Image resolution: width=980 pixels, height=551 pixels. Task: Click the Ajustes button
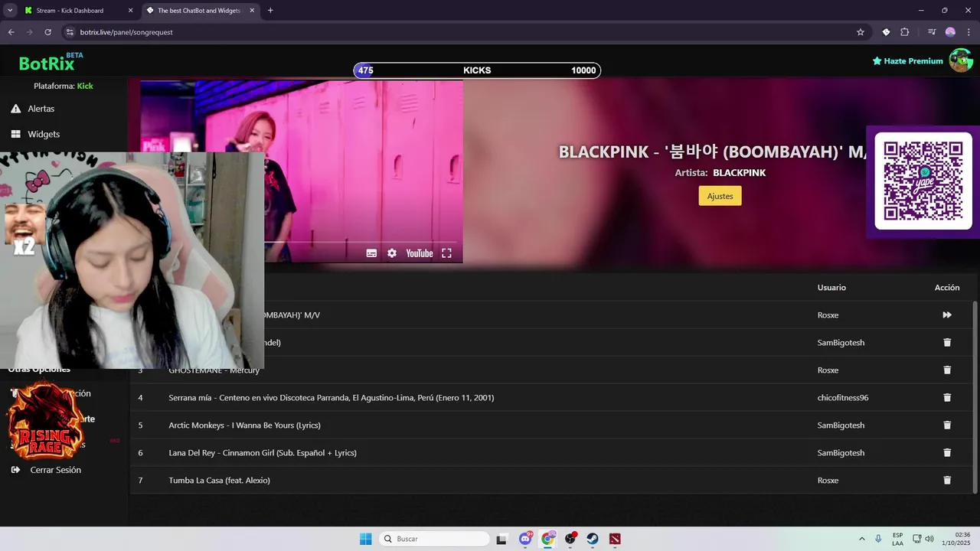(x=720, y=196)
